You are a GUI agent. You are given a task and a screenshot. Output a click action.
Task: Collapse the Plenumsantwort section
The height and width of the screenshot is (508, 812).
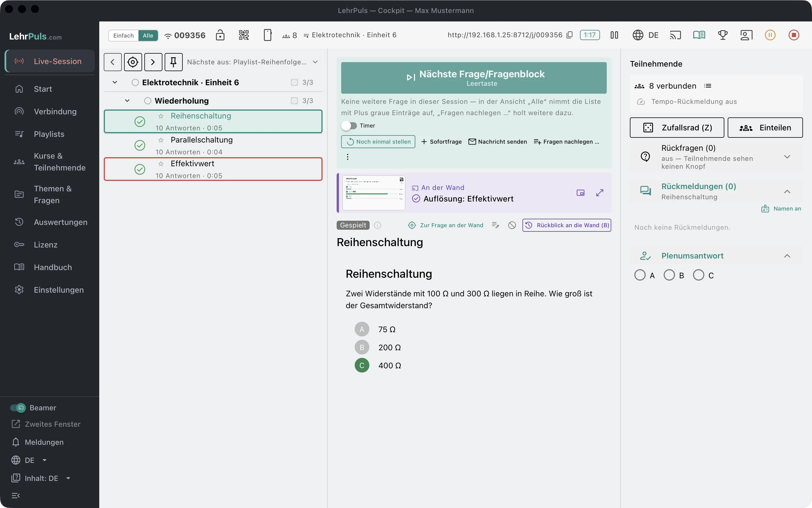point(787,256)
